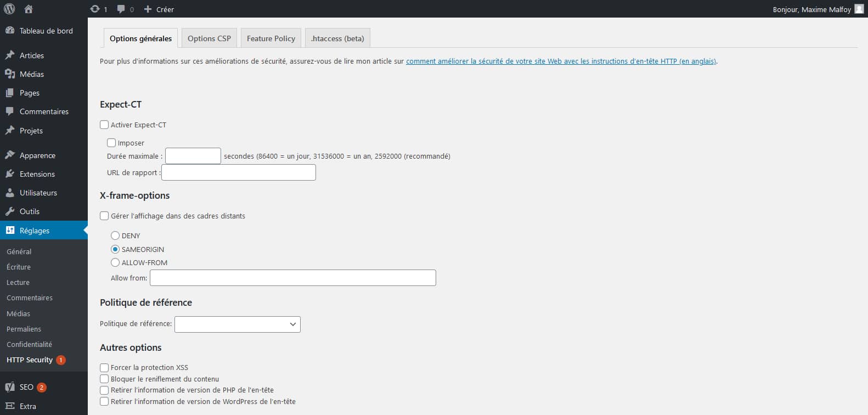
Task: Click the Apparence brush icon
Action: (10, 155)
